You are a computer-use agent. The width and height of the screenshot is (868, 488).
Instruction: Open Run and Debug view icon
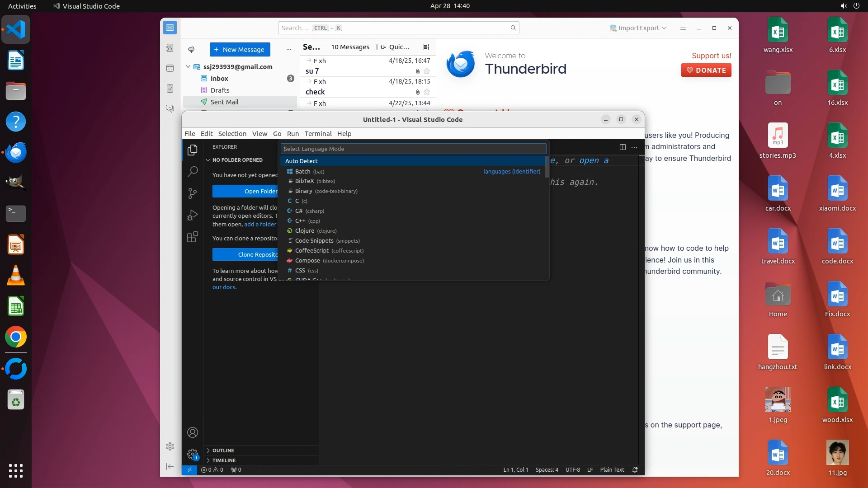coord(193,215)
